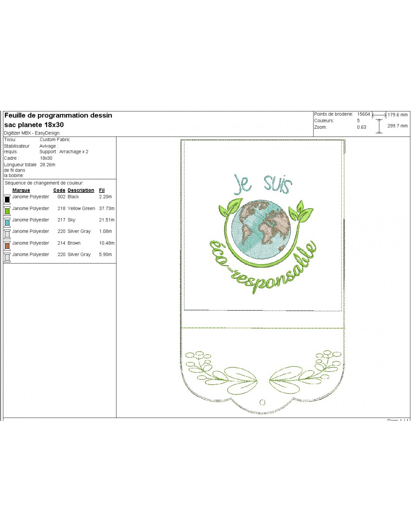Click the Code column header
Screen dimensions: 412x532
(x=59, y=190)
